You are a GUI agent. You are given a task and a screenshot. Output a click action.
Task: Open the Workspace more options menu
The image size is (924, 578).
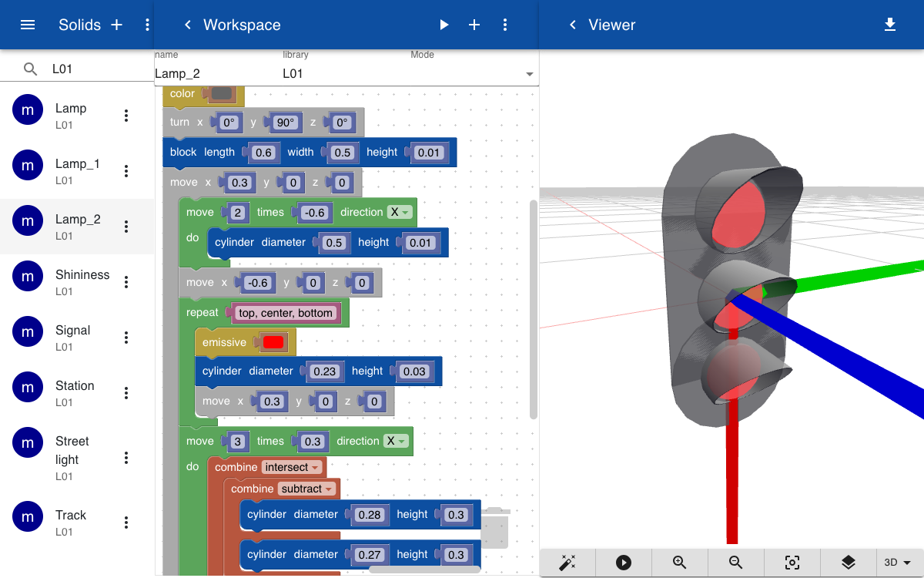(x=505, y=25)
